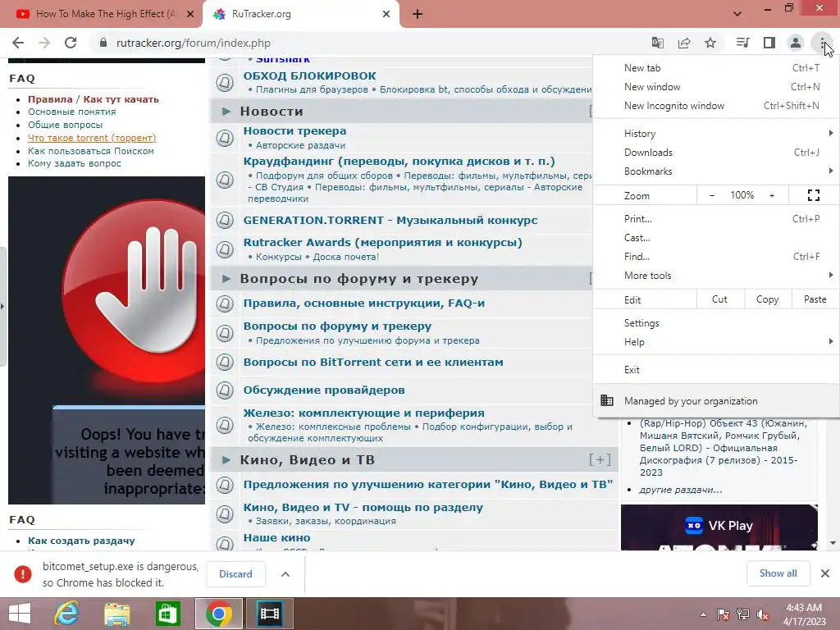The image size is (840, 630).
Task: Collapse the Новости category
Action: (x=226, y=112)
